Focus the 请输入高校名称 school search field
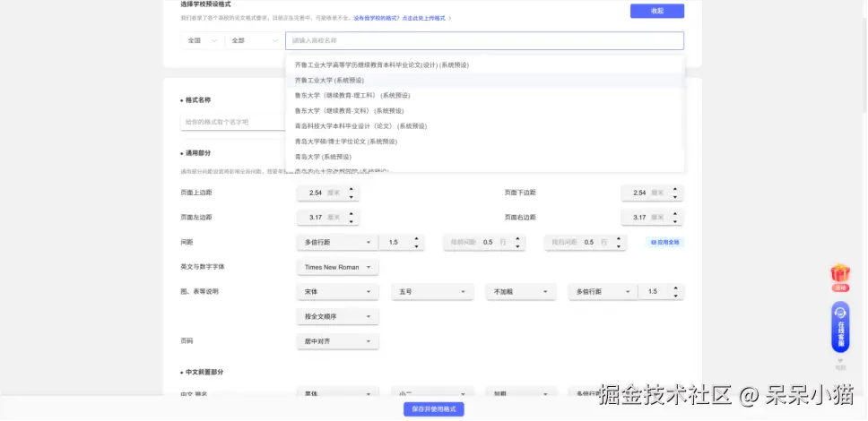Screen dimensions: 868x421 (x=484, y=40)
